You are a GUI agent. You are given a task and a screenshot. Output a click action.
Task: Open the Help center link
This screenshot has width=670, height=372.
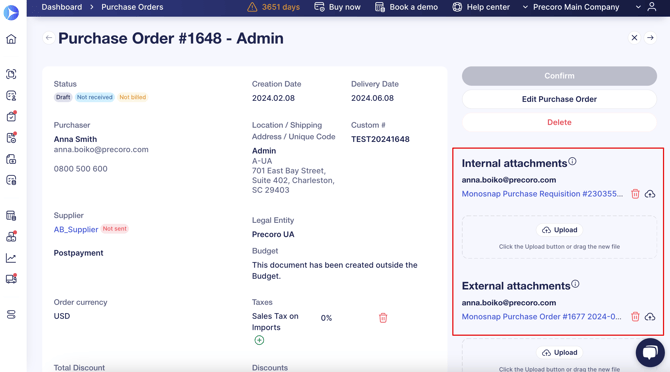pyautogui.click(x=481, y=7)
